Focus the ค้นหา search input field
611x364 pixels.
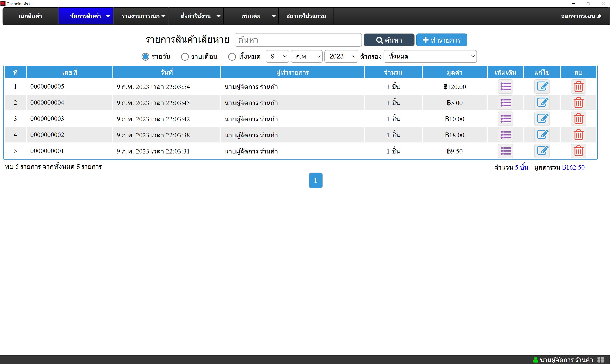pos(298,40)
